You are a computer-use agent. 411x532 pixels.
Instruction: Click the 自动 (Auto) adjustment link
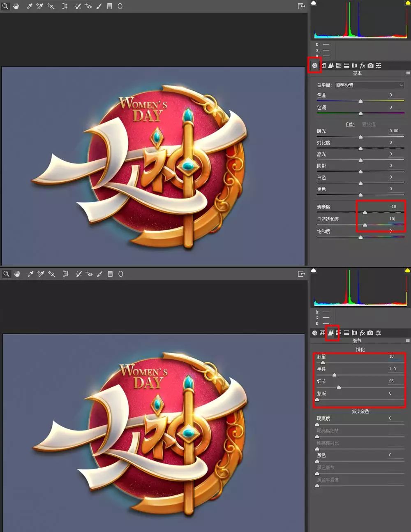click(x=350, y=124)
